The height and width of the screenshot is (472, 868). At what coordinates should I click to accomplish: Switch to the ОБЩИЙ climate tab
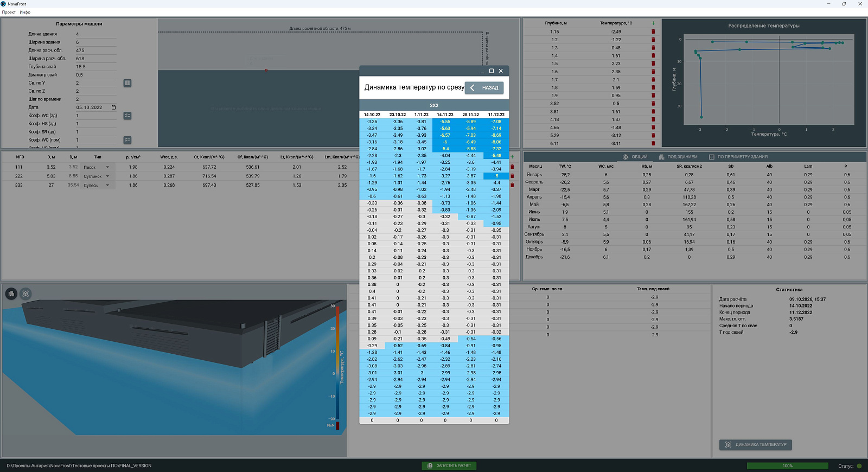coord(635,157)
